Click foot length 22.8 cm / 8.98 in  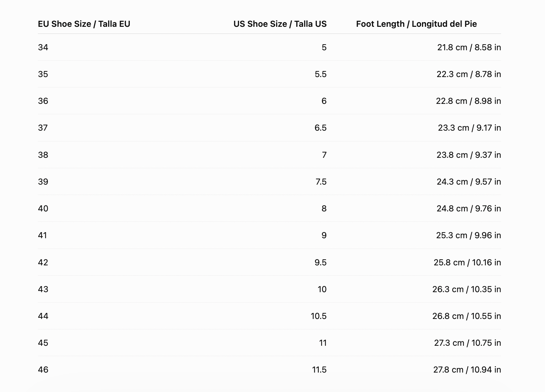(x=468, y=101)
